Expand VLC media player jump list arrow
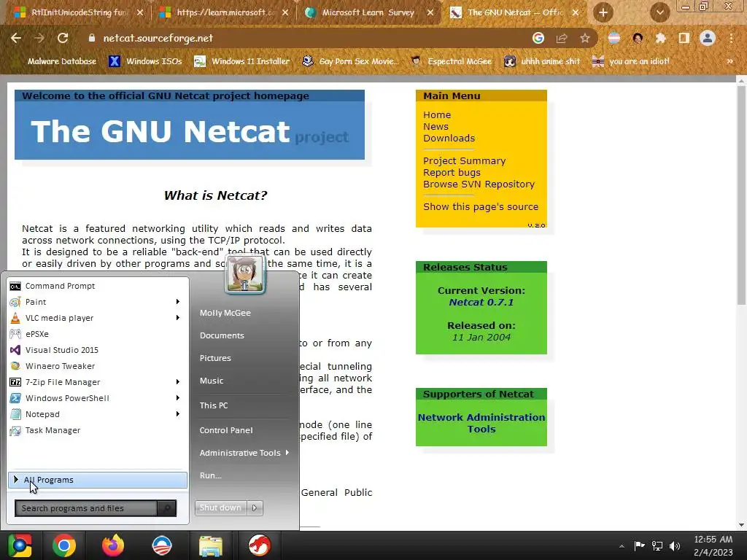Viewport: 747px width, 560px height. pyautogui.click(x=178, y=318)
